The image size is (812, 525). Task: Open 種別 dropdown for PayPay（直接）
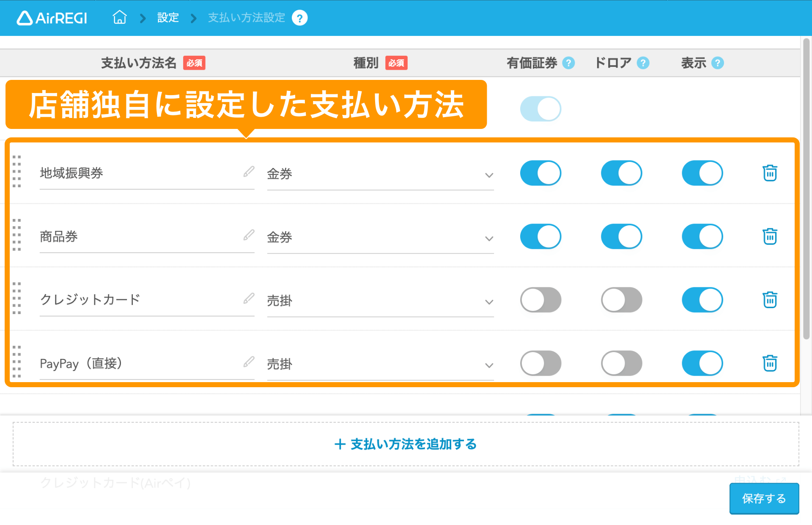(x=381, y=364)
